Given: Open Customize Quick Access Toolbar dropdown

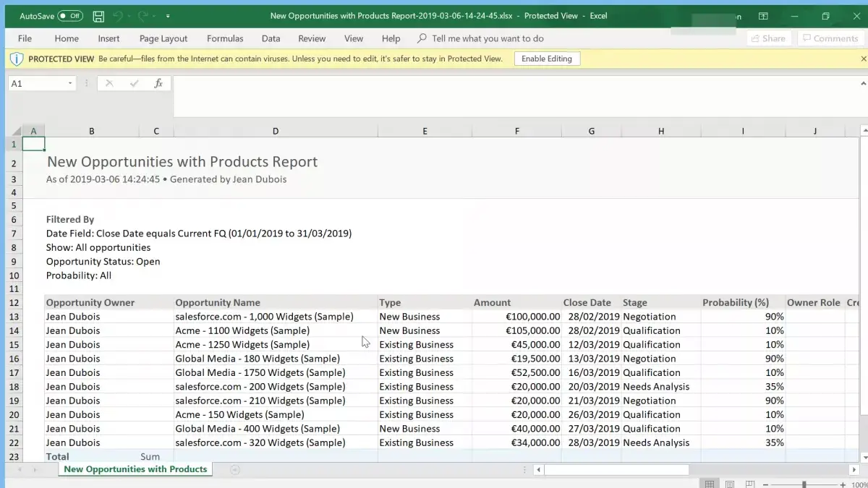Looking at the screenshot, I should (168, 16).
